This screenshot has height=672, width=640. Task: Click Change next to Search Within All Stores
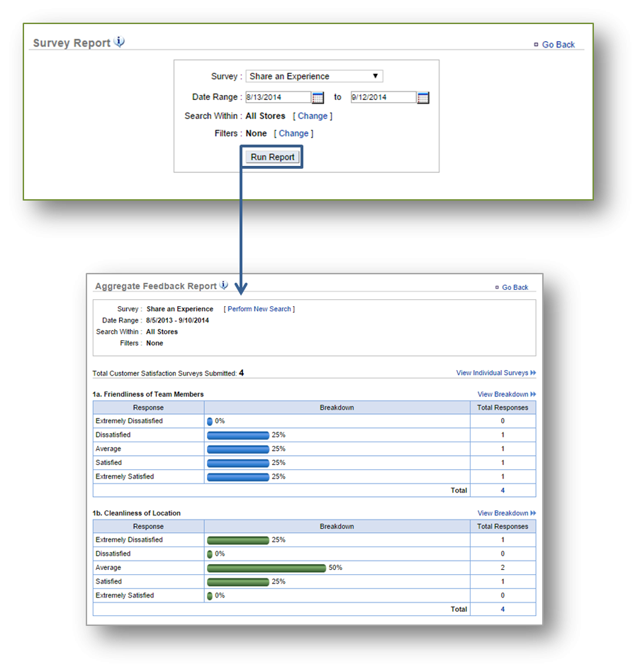312,116
